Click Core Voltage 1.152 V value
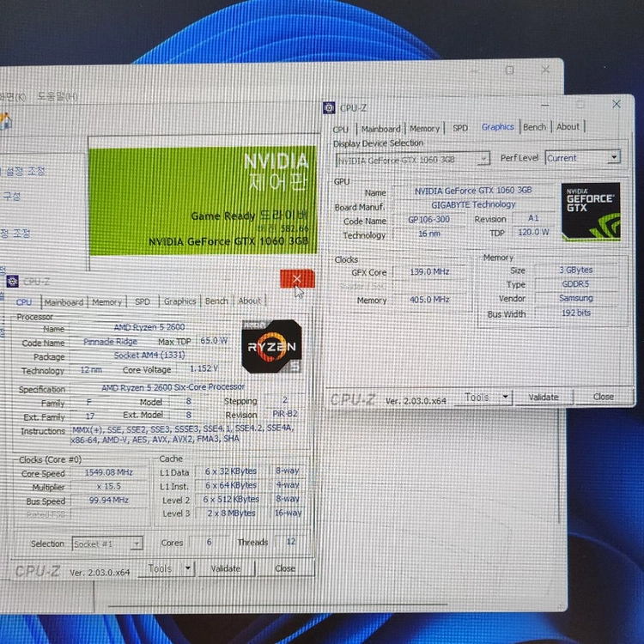Viewport: 644px width, 644px height. (204, 368)
